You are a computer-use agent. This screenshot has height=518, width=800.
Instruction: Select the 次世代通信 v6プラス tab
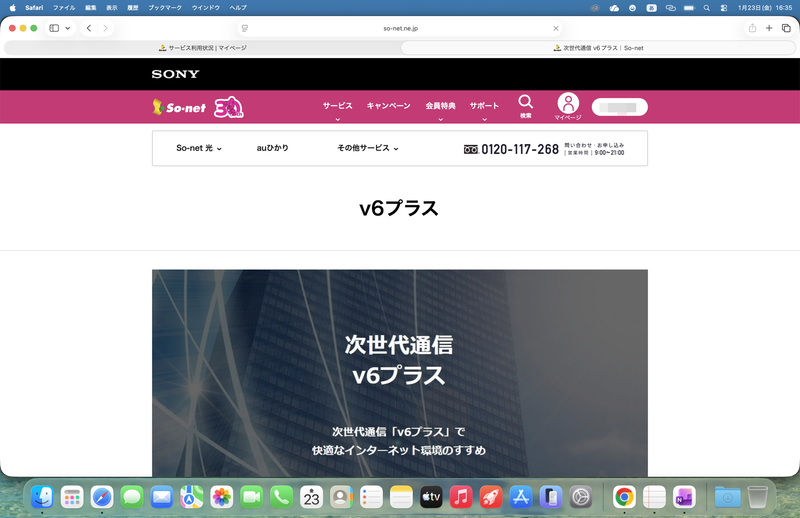(x=598, y=48)
